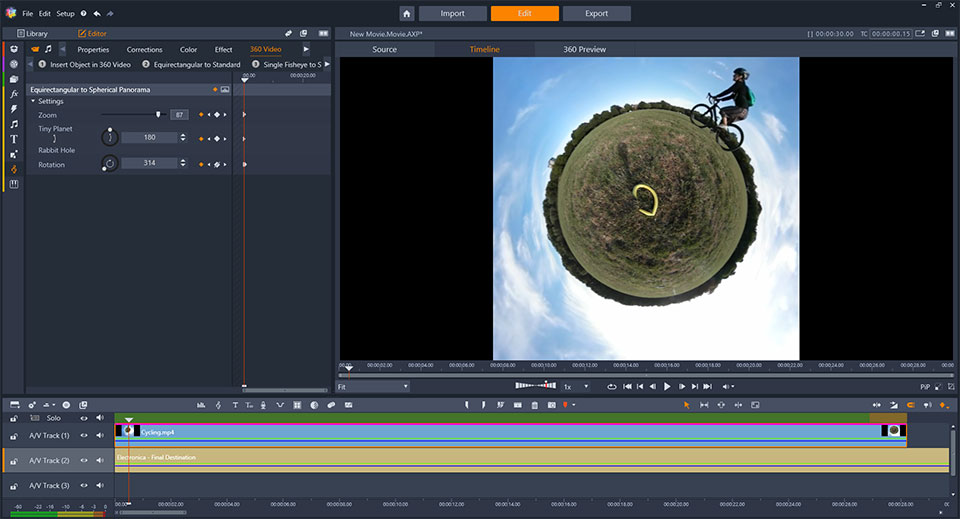Switch to the 360 Preview tab
The image size is (960, 519).
point(584,50)
